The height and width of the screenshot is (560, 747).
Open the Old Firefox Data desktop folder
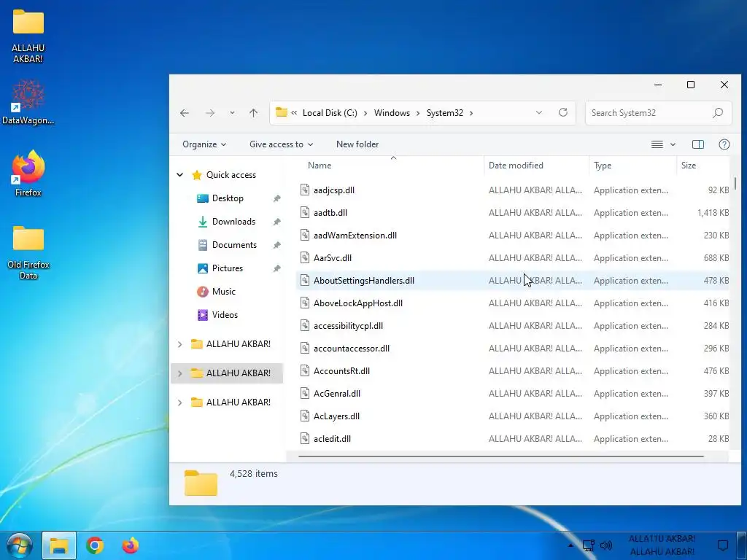[28, 253]
